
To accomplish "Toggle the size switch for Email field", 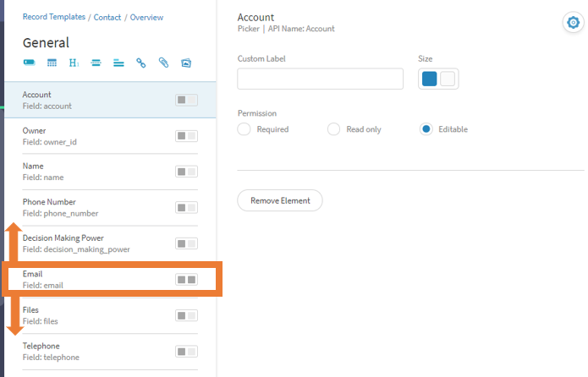I will (186, 280).
